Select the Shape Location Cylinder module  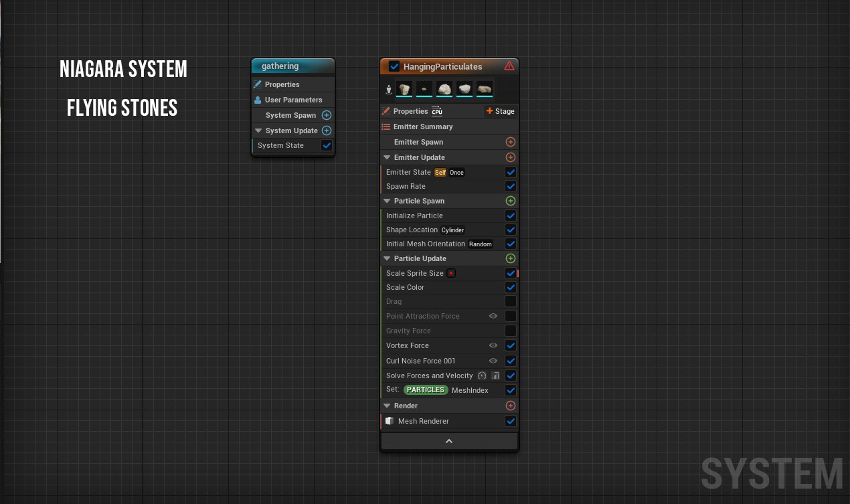(x=449, y=230)
